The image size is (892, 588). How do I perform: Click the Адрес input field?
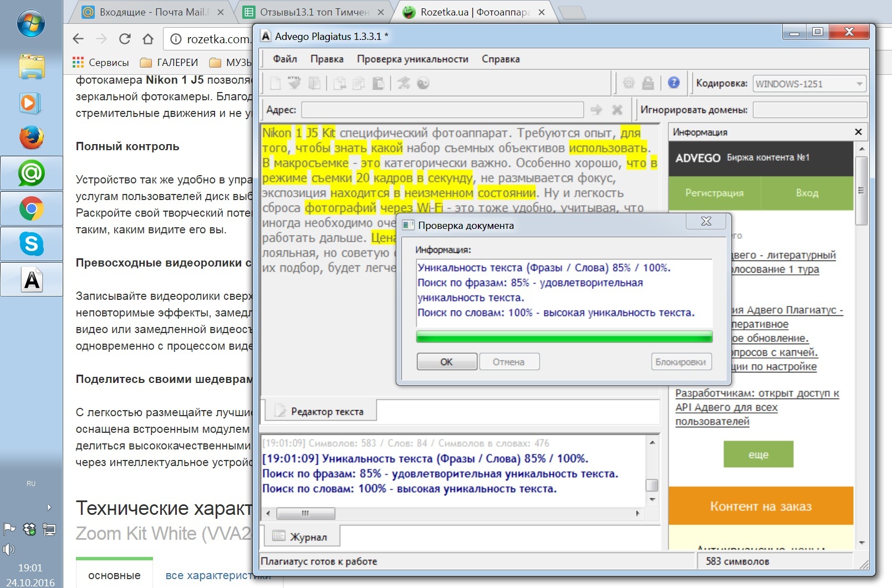tap(442, 110)
